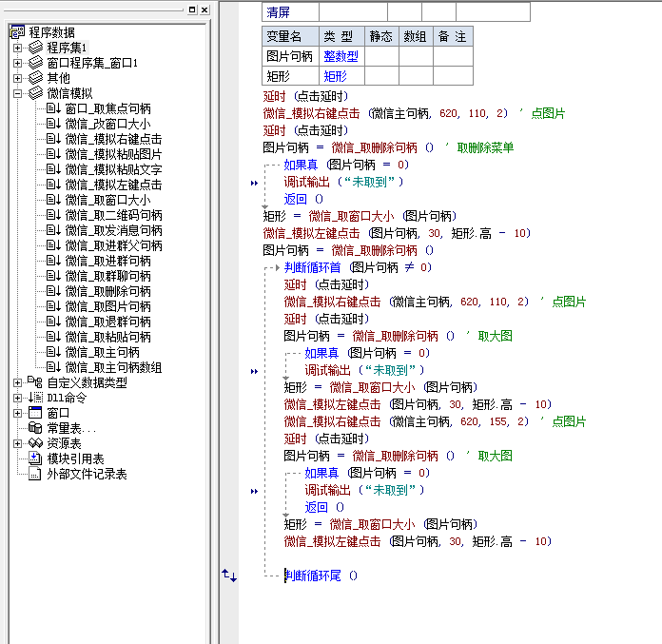The height and width of the screenshot is (644, 662).
Task: Expand the Dll命令 node
Action: [17, 398]
